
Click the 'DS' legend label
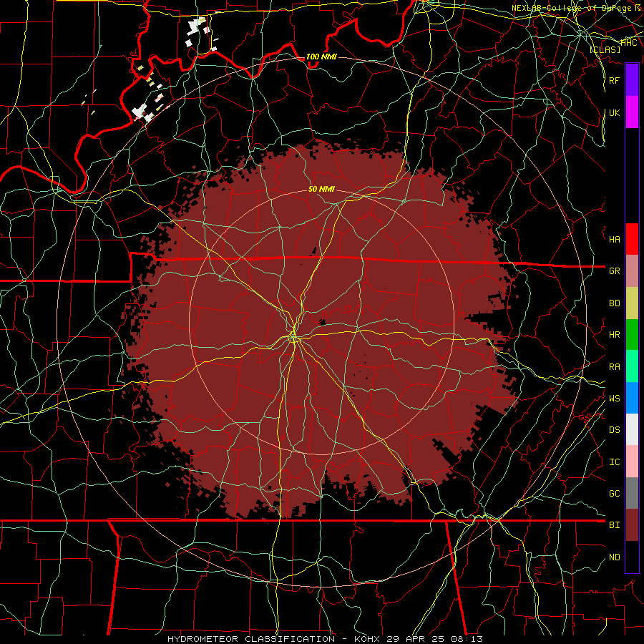(x=614, y=430)
